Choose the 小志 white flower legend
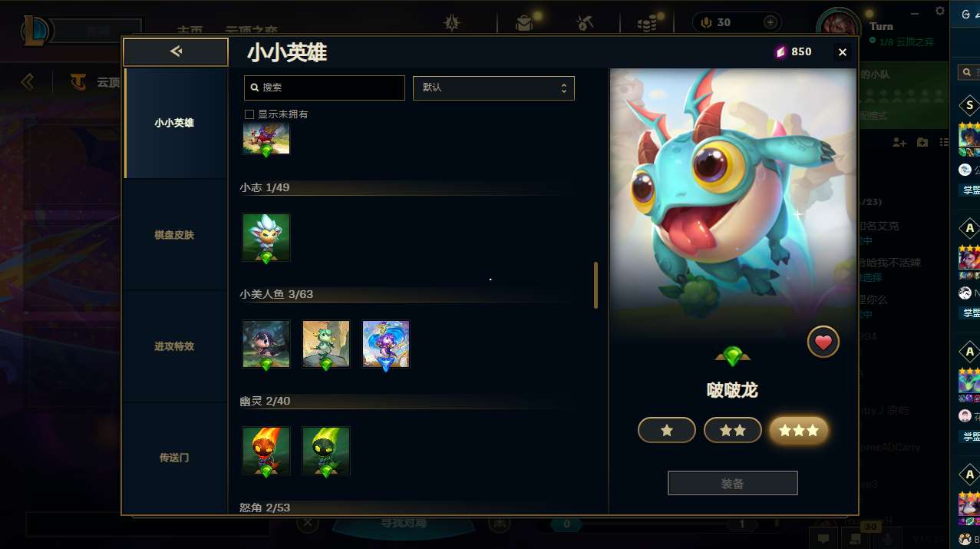980x549 pixels. pos(266,238)
